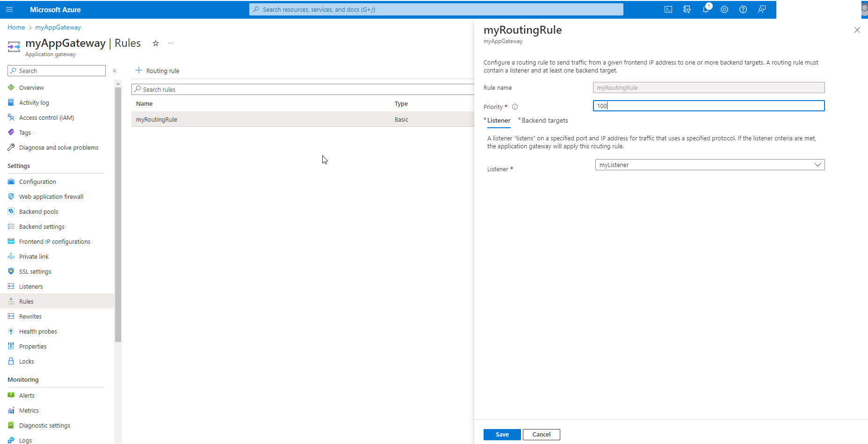This screenshot has height=444, width=868.
Task: Switch to the Listener tab
Action: tap(499, 120)
